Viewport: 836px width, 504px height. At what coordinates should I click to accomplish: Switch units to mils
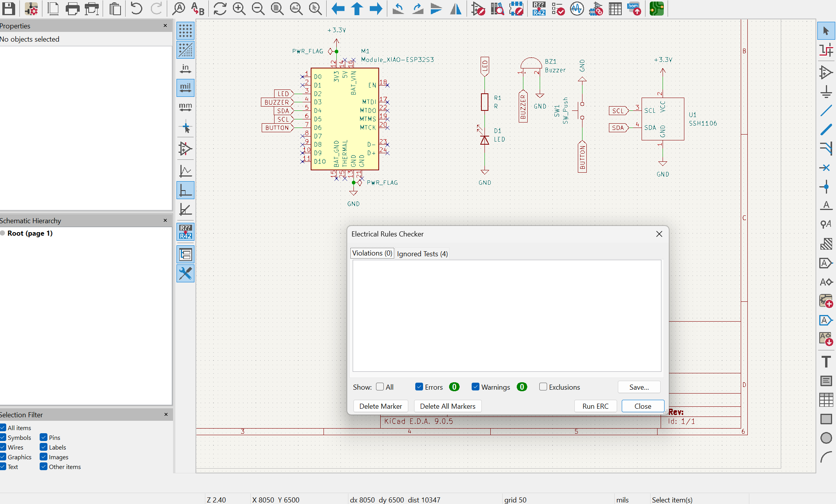pyautogui.click(x=185, y=88)
